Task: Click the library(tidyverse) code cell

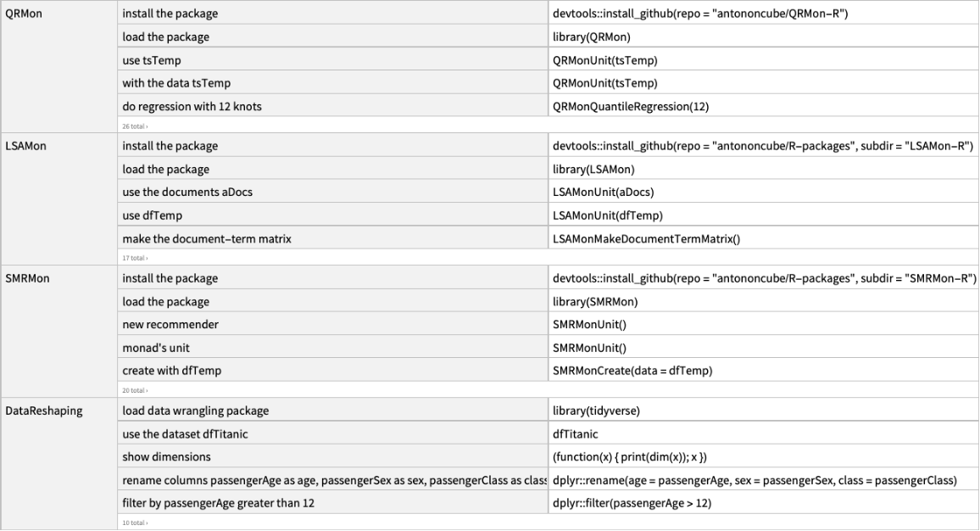Action: 596,411
